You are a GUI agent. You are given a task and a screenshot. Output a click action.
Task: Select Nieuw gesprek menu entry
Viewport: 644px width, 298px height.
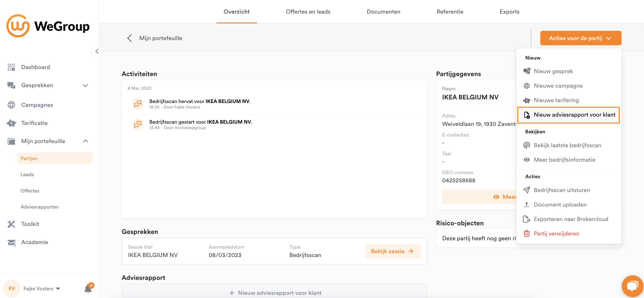(569, 71)
